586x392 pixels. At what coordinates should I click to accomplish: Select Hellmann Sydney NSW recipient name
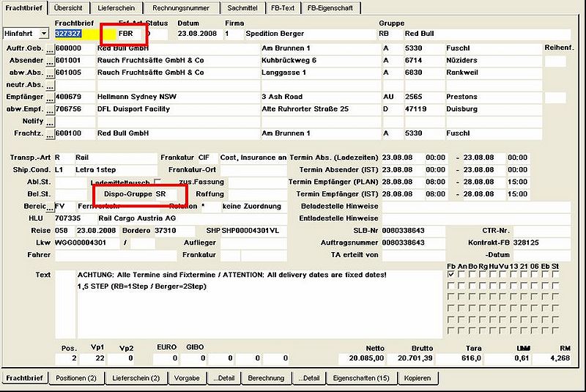tap(137, 97)
